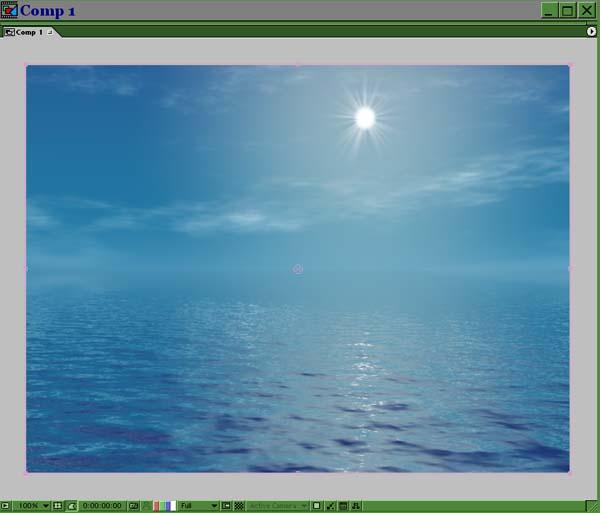
Task: Open the Active Camera view dropdown
Action: [x=277, y=506]
